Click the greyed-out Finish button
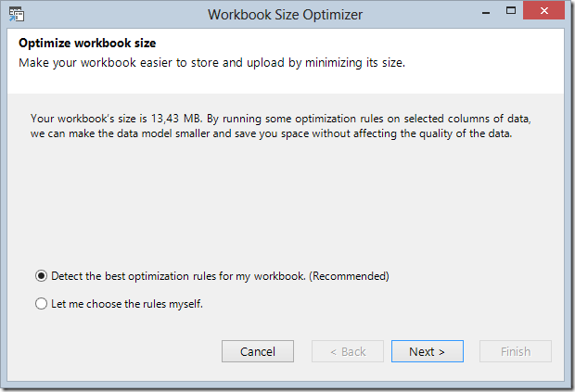 (516, 351)
